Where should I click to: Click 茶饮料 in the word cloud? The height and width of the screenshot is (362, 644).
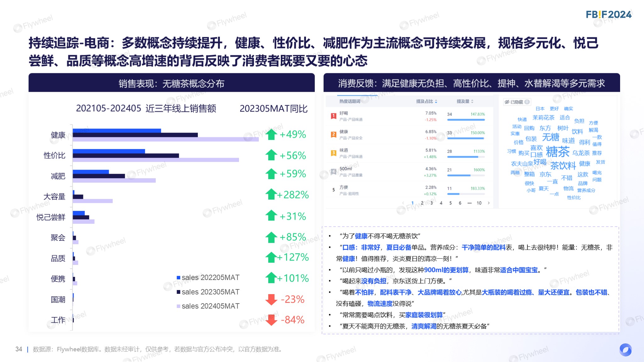[x=563, y=166]
